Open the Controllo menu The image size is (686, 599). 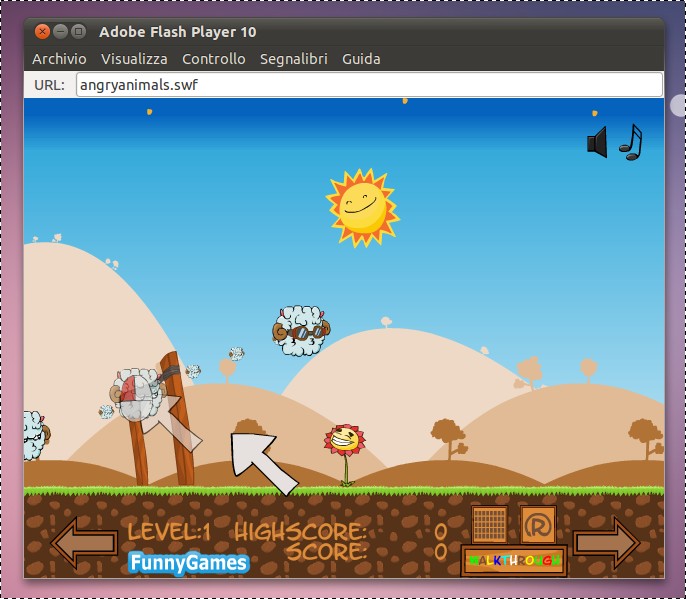[214, 59]
